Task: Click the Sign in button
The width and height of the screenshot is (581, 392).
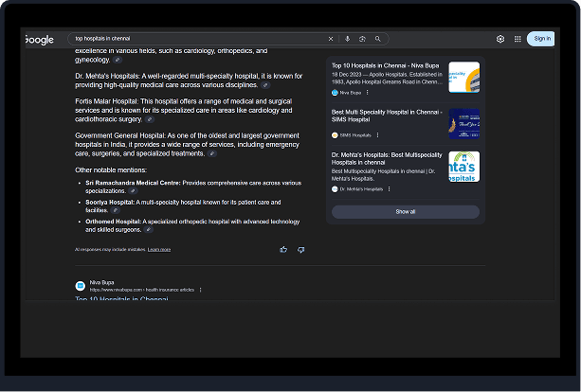Action: click(x=540, y=39)
